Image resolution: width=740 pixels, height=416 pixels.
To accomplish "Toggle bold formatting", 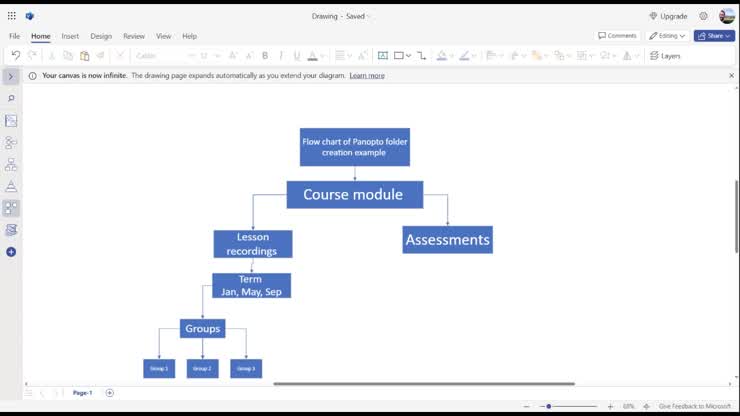I will pyautogui.click(x=265, y=56).
